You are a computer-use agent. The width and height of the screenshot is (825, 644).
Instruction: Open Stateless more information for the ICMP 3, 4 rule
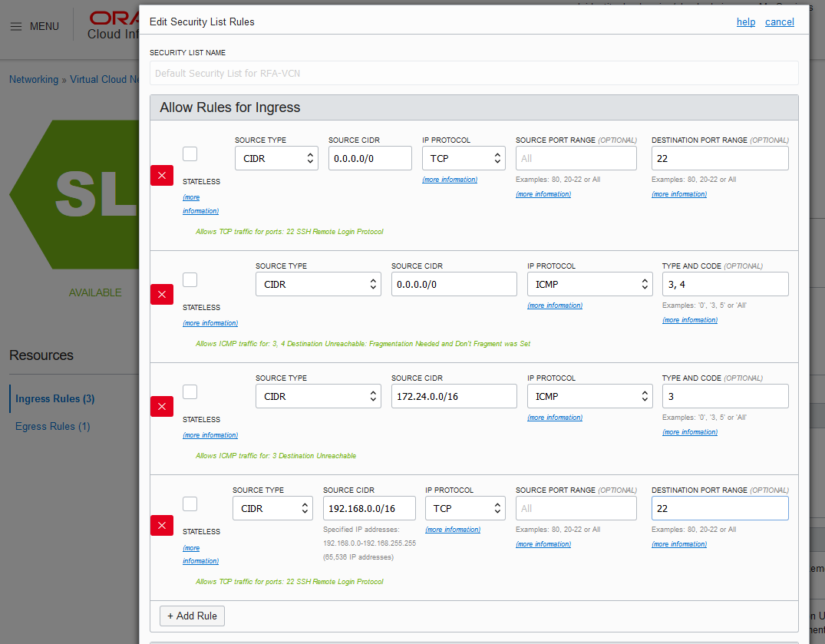[210, 323]
